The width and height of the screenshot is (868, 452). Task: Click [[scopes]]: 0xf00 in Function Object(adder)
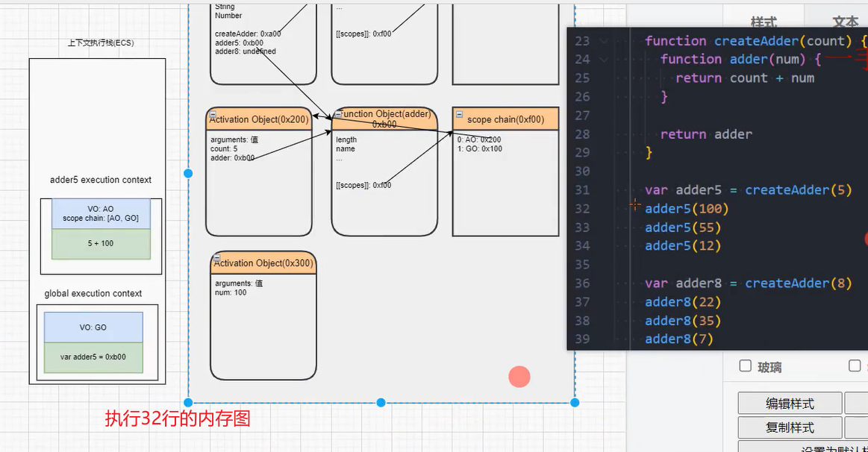pyautogui.click(x=363, y=185)
